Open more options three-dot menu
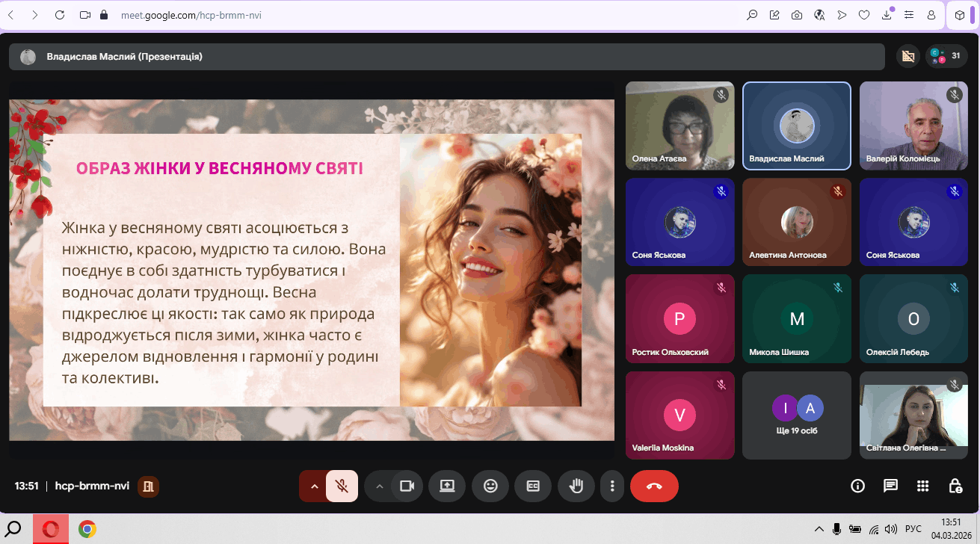980x544 pixels. click(x=612, y=486)
